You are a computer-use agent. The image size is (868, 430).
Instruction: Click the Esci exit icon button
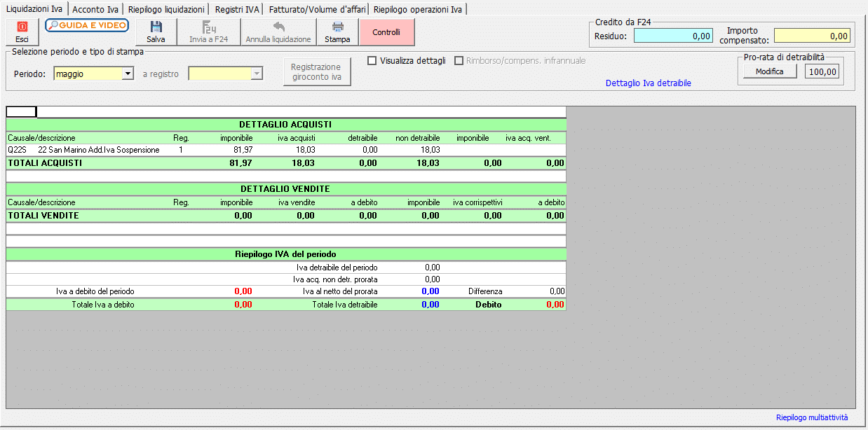22,32
